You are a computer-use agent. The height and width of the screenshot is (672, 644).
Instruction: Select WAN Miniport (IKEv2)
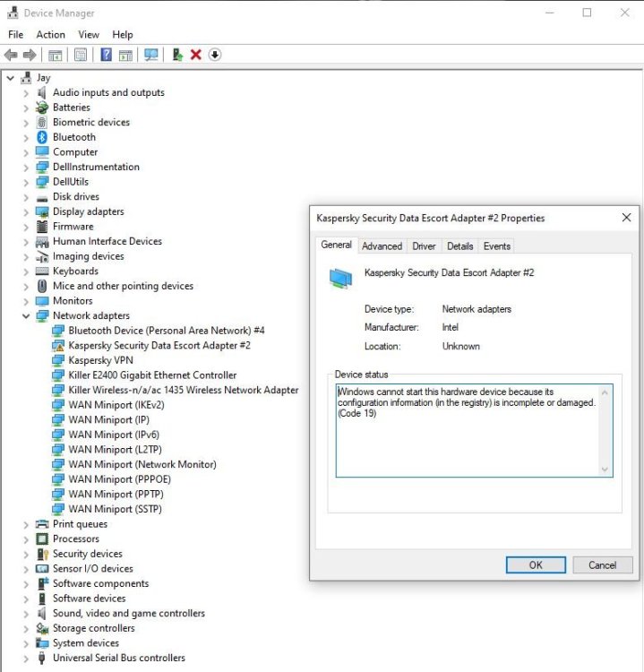[x=116, y=405]
